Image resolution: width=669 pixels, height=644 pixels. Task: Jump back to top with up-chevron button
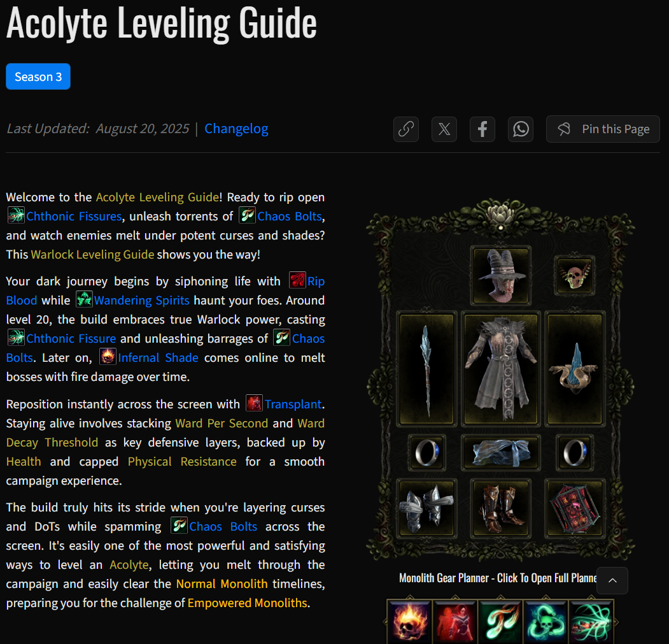pyautogui.click(x=612, y=580)
